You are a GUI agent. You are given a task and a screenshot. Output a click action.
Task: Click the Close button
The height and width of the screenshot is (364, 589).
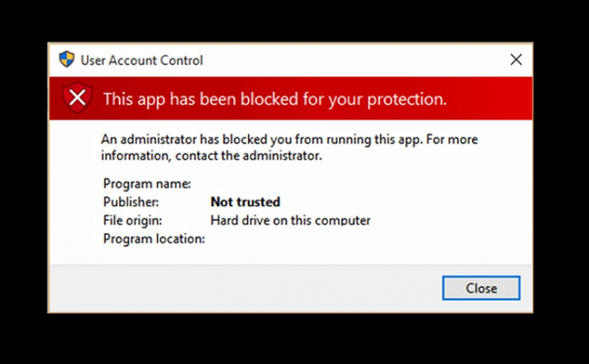(481, 288)
